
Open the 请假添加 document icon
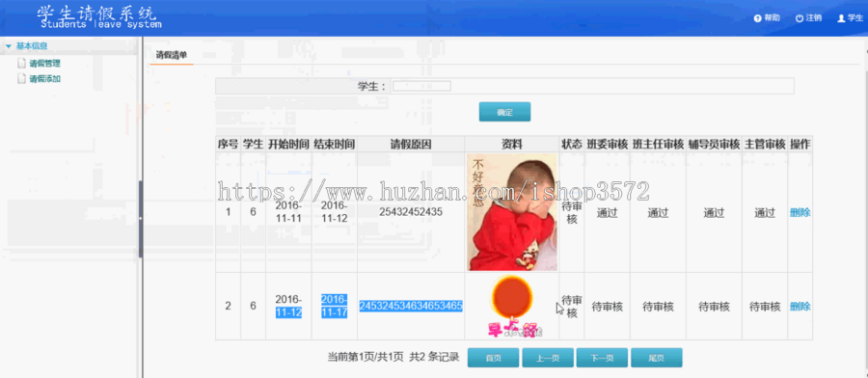tap(21, 79)
